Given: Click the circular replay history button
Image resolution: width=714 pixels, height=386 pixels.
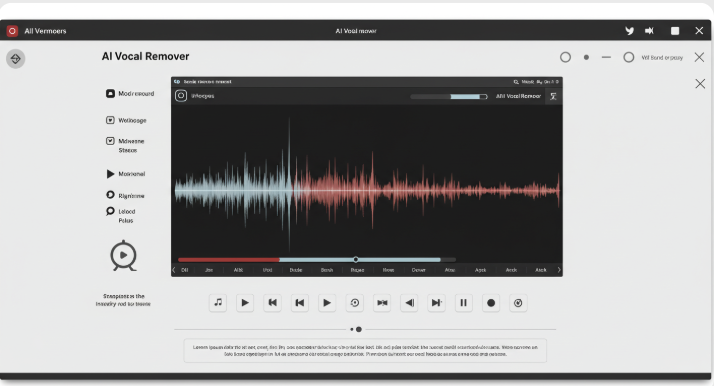Looking at the screenshot, I should [x=355, y=303].
